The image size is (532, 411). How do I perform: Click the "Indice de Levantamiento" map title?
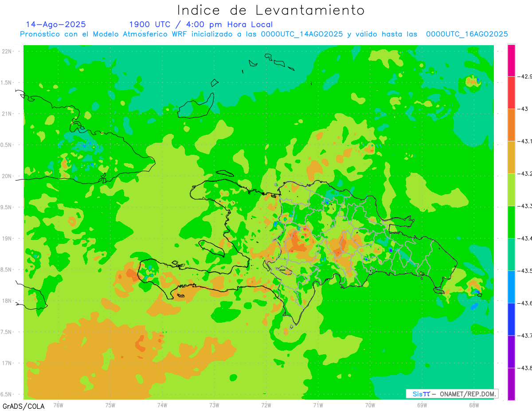tap(270, 10)
